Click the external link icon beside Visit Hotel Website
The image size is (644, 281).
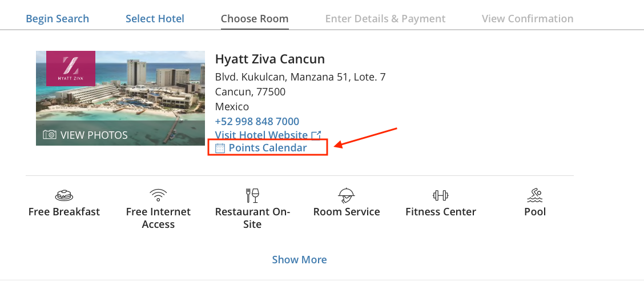tap(316, 135)
